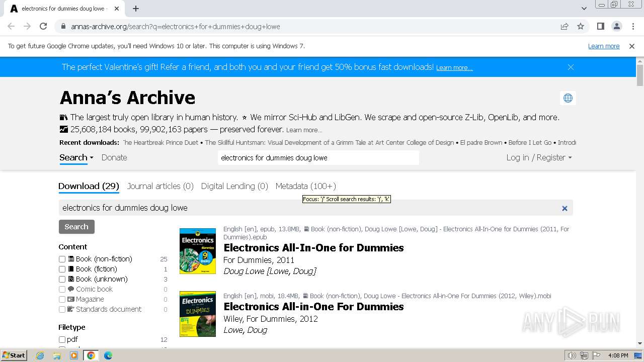Check the Book (non-fiction) filter

point(62,259)
